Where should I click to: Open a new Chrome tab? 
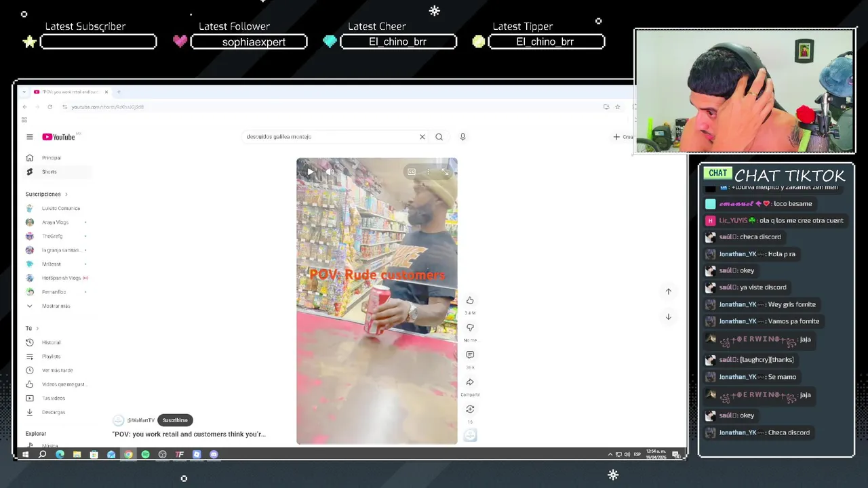(x=119, y=91)
